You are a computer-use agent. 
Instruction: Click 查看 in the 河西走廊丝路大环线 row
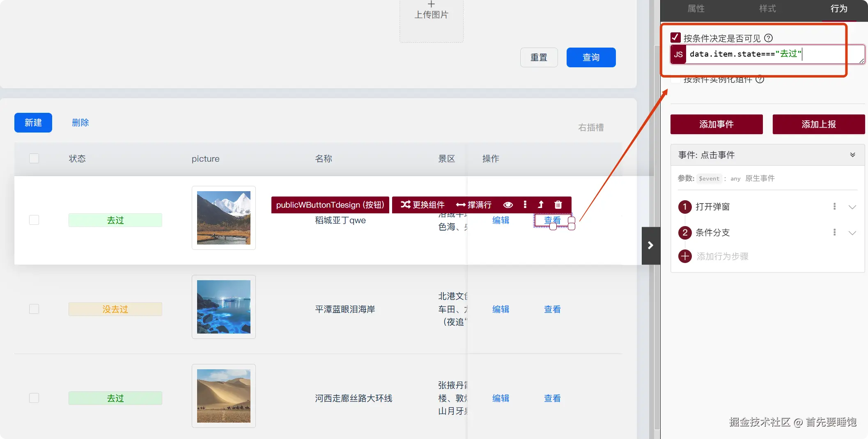point(552,398)
